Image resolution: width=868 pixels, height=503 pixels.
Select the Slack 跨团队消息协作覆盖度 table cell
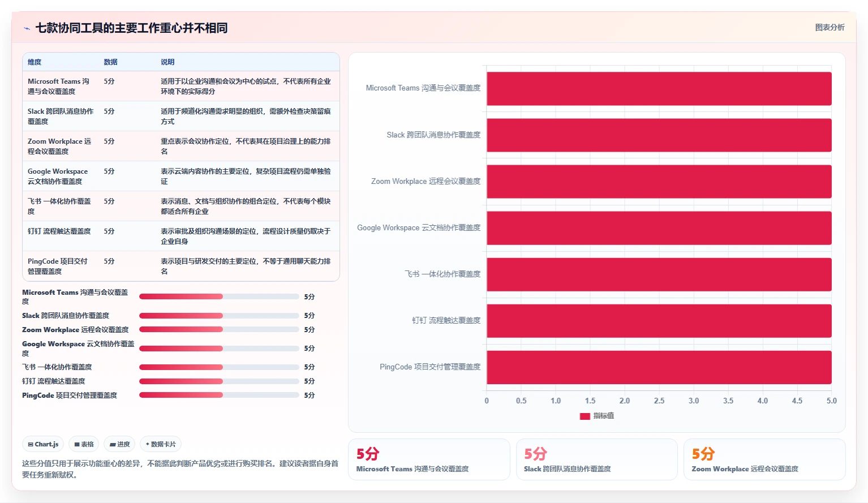click(x=61, y=116)
